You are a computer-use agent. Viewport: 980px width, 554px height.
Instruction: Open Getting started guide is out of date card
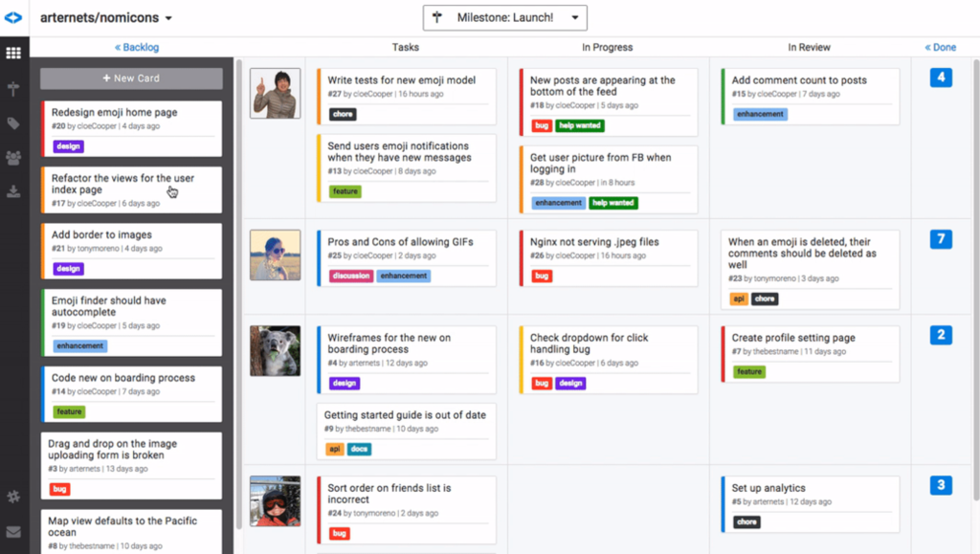click(406, 432)
